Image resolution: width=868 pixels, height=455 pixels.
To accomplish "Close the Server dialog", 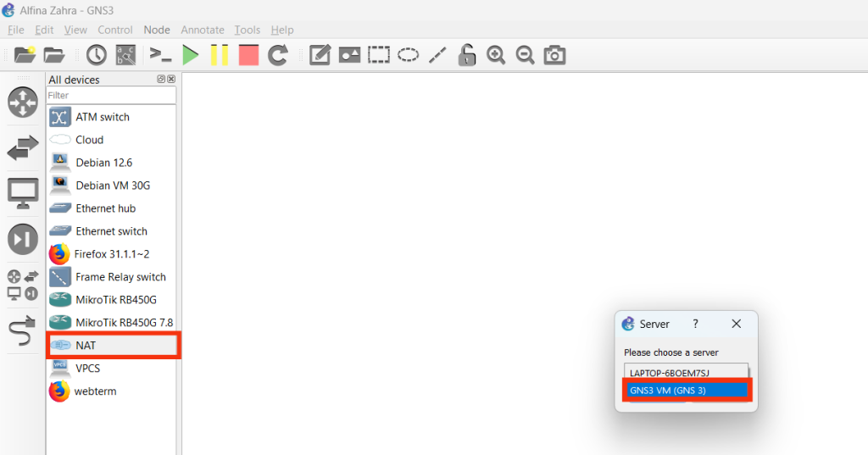I will [x=736, y=324].
